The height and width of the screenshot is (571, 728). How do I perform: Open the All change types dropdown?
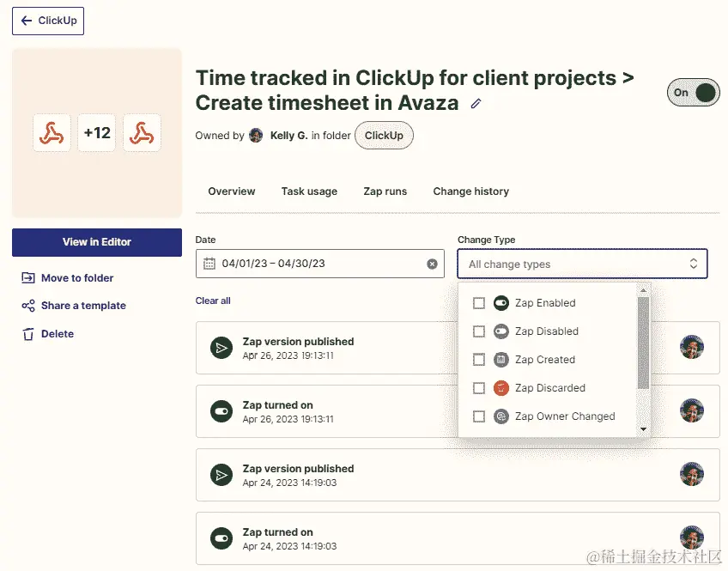click(582, 264)
